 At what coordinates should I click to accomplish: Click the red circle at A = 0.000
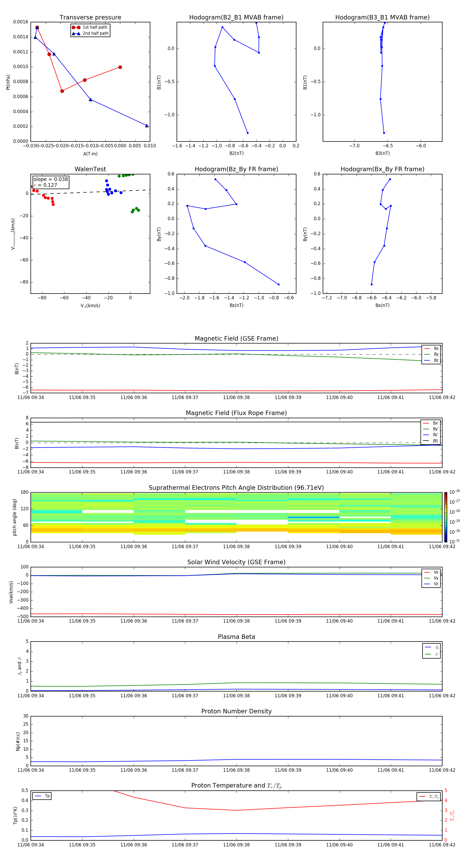120,67
